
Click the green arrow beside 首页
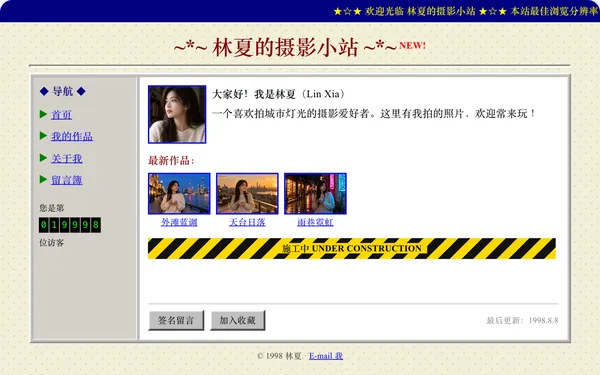(43, 114)
